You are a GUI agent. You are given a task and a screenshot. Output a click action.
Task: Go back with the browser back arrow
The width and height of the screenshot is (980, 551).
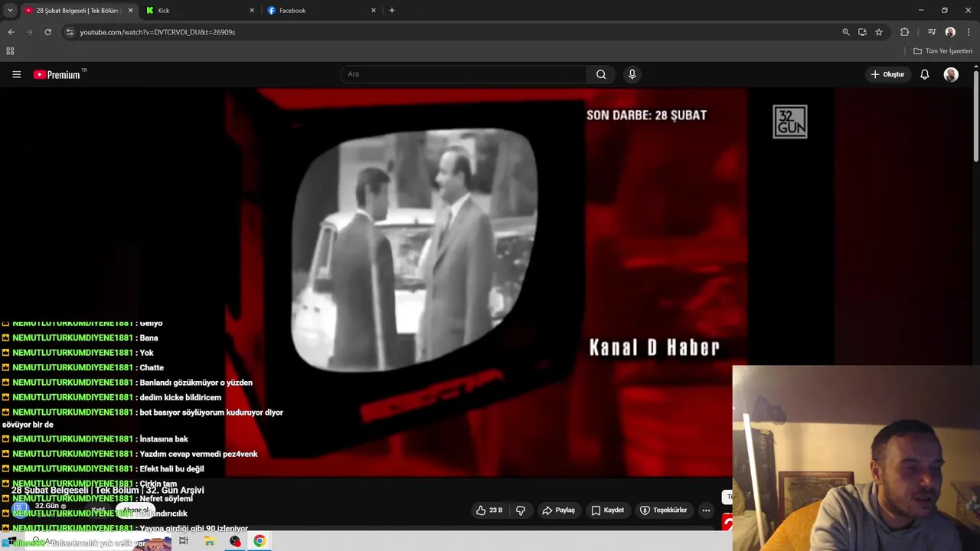point(11,32)
